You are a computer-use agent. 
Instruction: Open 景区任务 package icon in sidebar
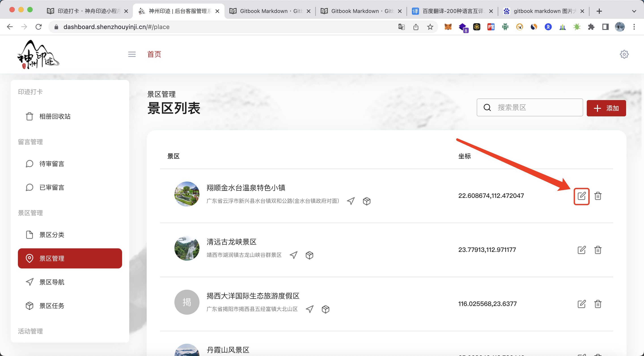[x=30, y=306]
